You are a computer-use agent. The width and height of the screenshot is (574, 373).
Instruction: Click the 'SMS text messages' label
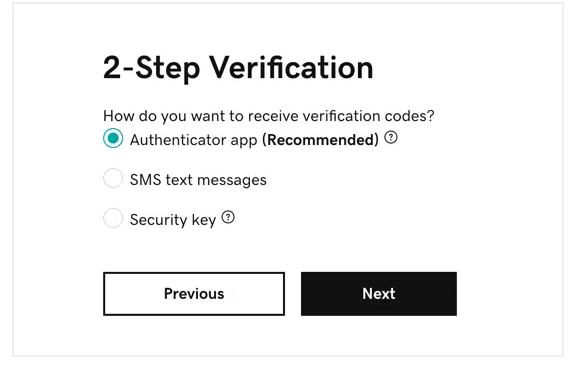[x=198, y=180]
